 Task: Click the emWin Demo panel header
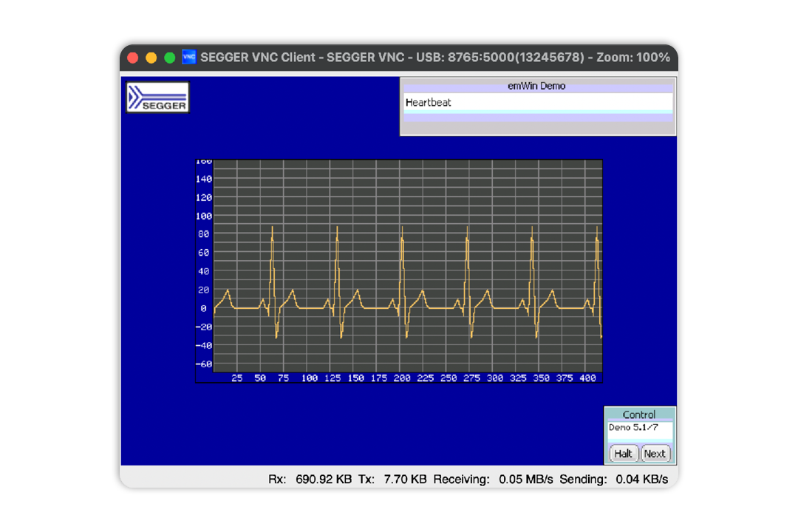pos(537,86)
